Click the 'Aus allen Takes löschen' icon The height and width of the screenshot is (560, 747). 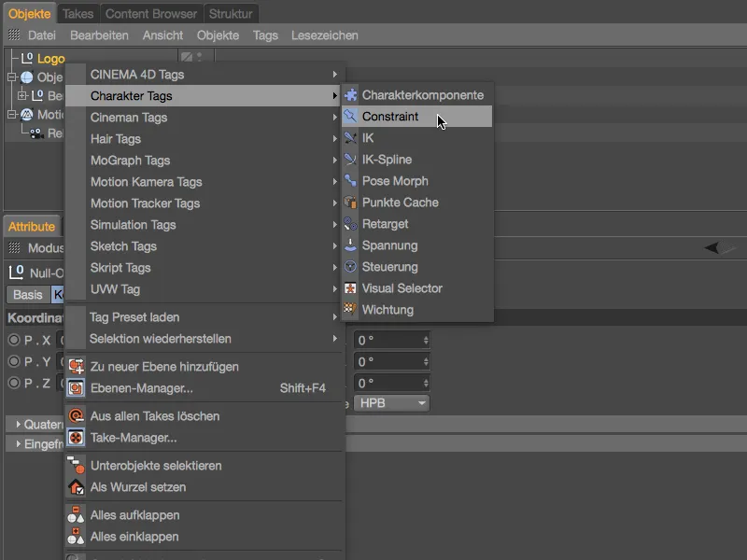tap(76, 415)
